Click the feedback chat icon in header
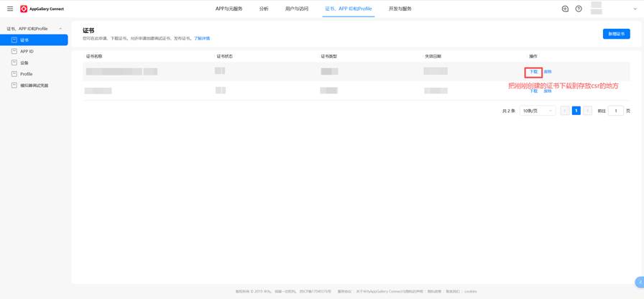Screen dimensions: 644x299 [565, 9]
